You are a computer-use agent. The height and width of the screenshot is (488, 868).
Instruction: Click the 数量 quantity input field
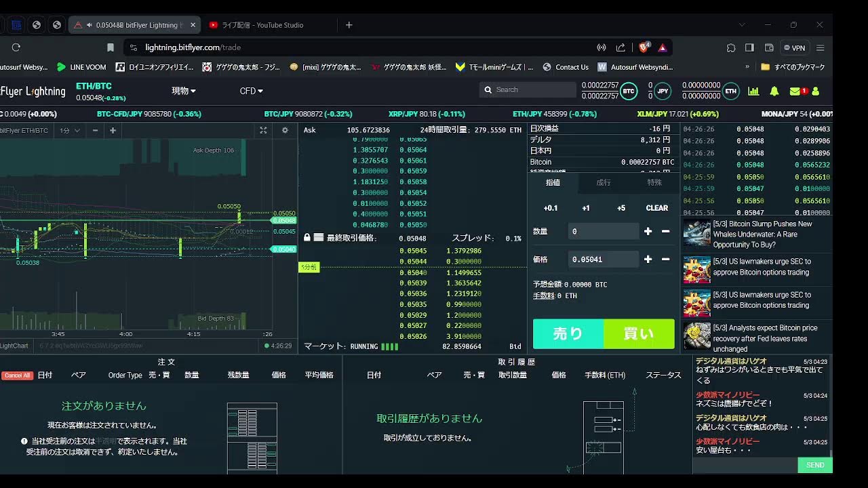point(603,231)
